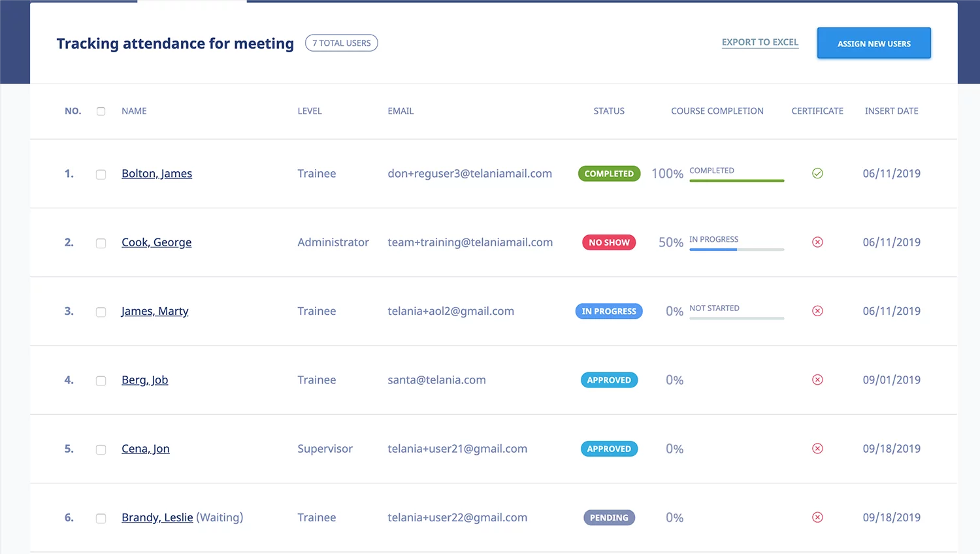This screenshot has width=980, height=554.
Task: Click the Supervisor level cell
Action: click(325, 449)
